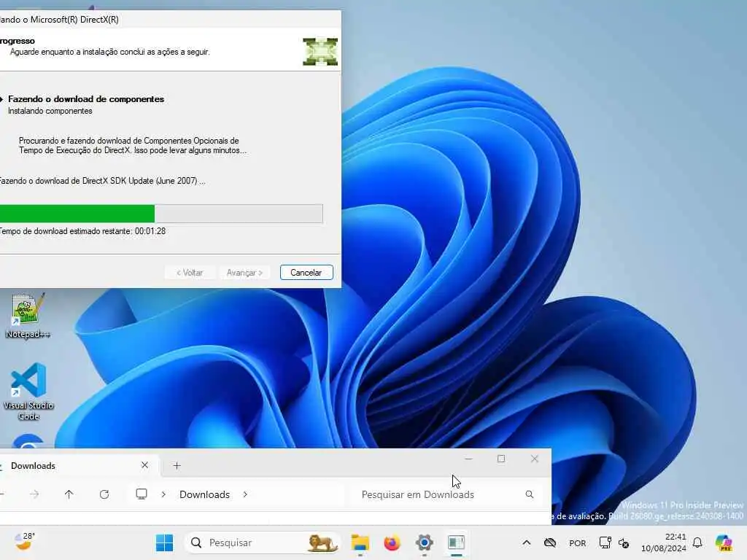The image size is (747, 560).
Task: Click the muted volume tray icon
Action: (x=624, y=542)
